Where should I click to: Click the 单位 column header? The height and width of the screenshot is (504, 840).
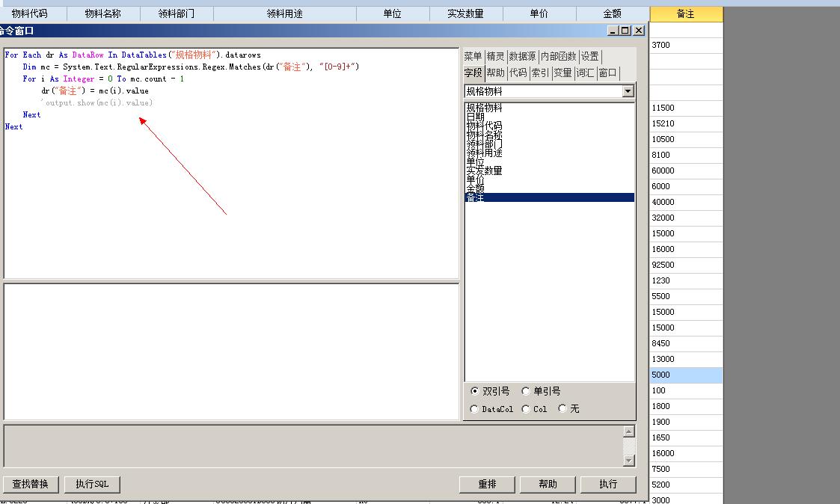[393, 14]
